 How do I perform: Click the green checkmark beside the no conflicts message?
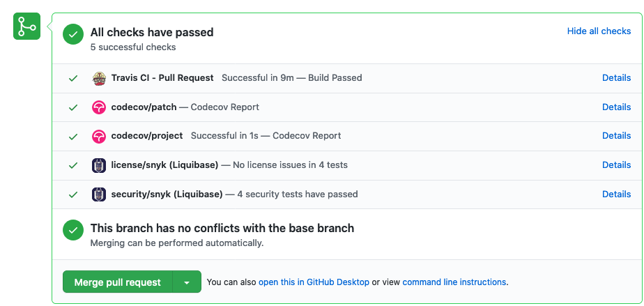tap(73, 230)
